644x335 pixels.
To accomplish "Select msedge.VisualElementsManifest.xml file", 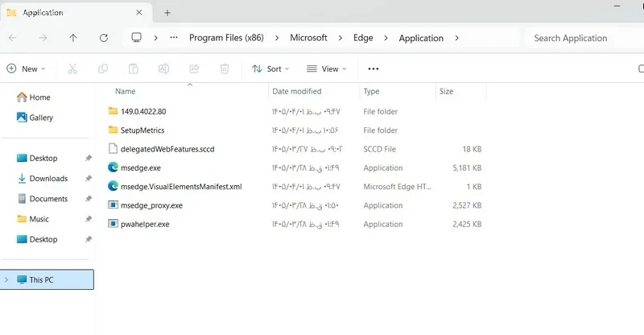I will [x=181, y=187].
